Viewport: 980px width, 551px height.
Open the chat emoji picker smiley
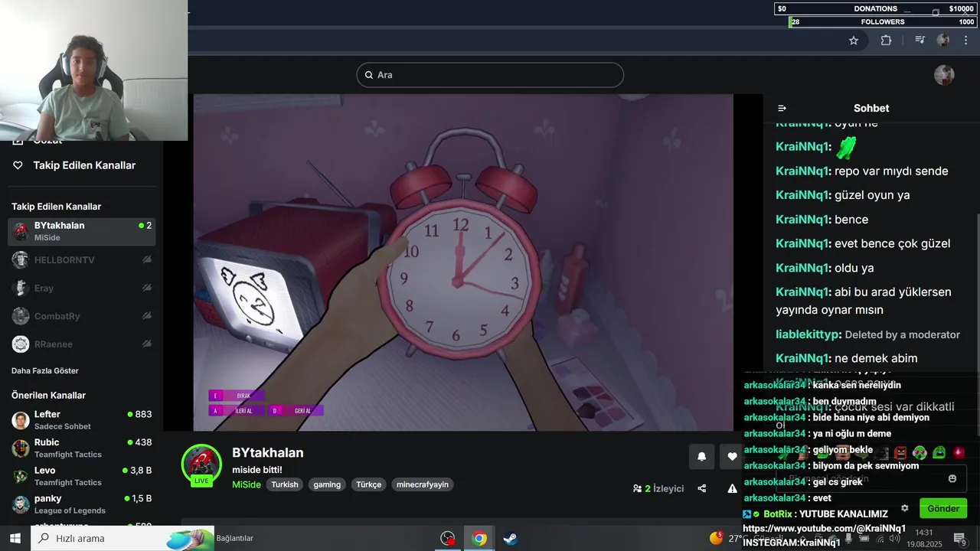coord(952,478)
